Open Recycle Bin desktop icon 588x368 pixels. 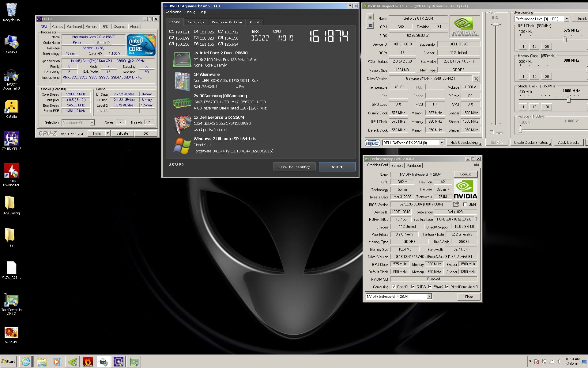pyautogui.click(x=11, y=12)
